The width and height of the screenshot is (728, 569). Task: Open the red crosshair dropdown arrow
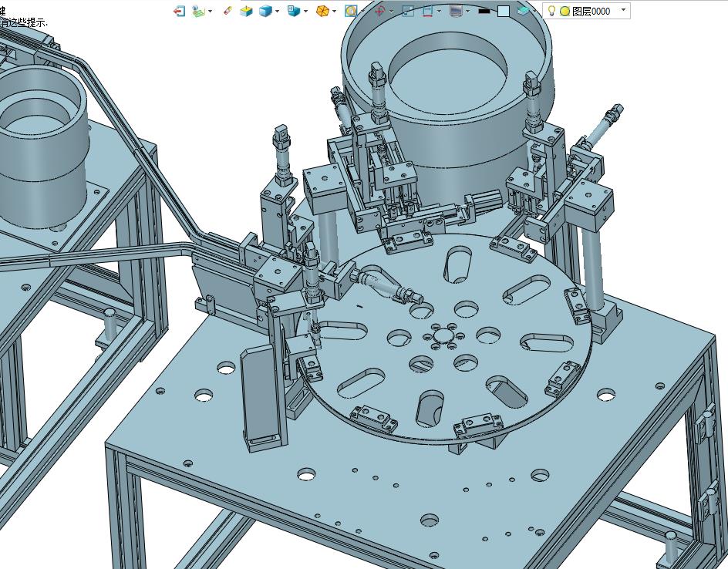[x=392, y=11]
